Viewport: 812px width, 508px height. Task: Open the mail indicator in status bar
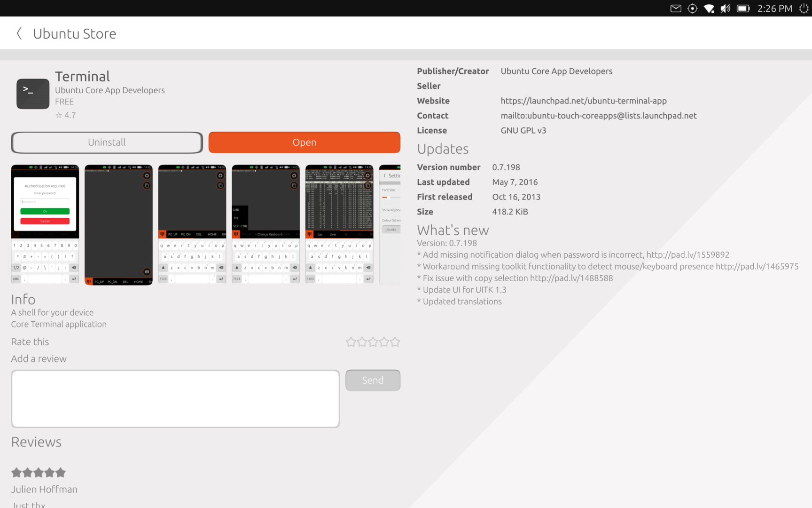(x=675, y=8)
